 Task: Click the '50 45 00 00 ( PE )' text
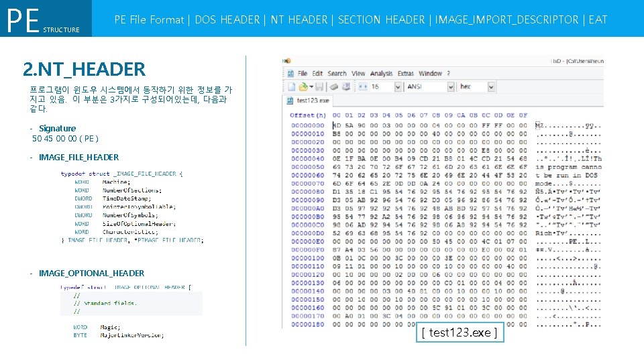(x=65, y=139)
